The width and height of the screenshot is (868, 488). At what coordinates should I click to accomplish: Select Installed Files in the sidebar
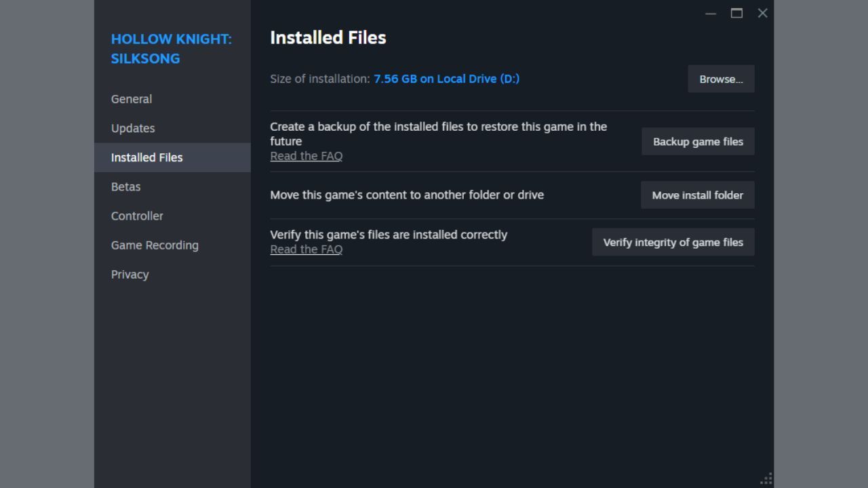pos(147,157)
